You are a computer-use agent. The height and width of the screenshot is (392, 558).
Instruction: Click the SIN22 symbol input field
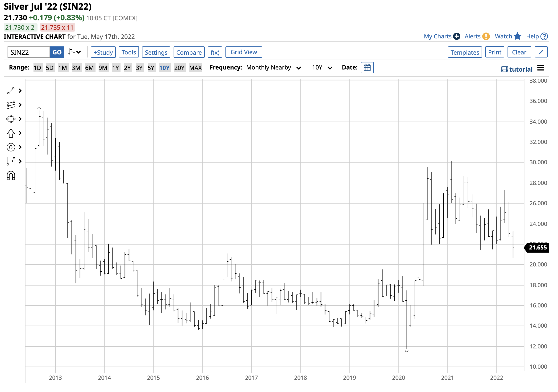pos(29,52)
